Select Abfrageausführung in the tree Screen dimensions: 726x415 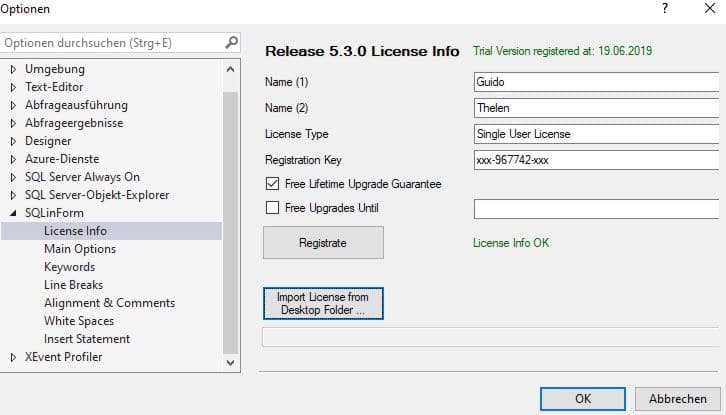(76, 105)
